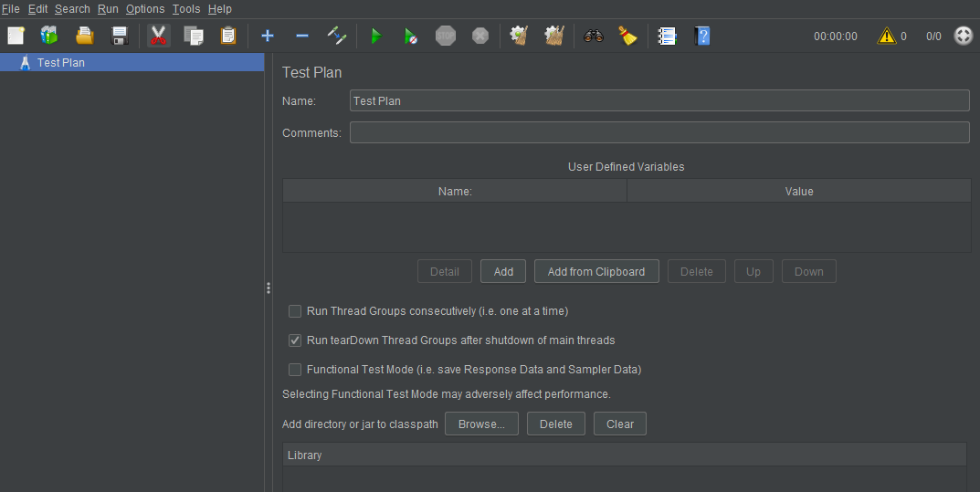Uncheck Run tearDown Thread Groups option

coord(295,340)
